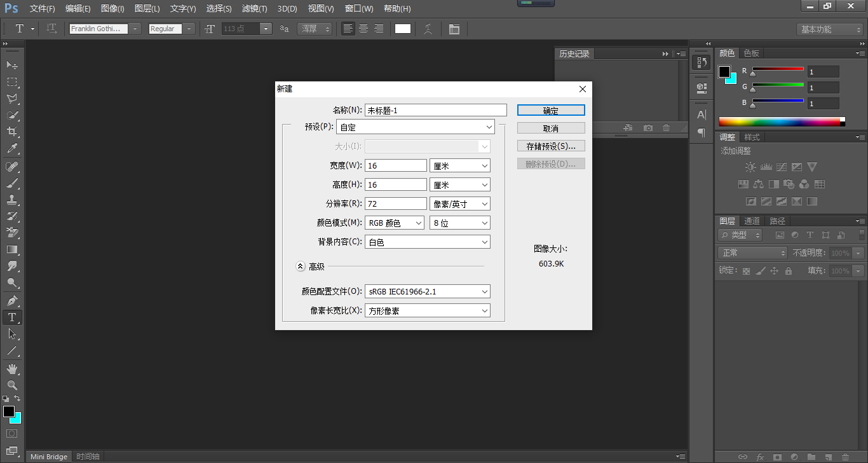The width and height of the screenshot is (868, 463).
Task: Toggle left text alignment button
Action: [348, 29]
